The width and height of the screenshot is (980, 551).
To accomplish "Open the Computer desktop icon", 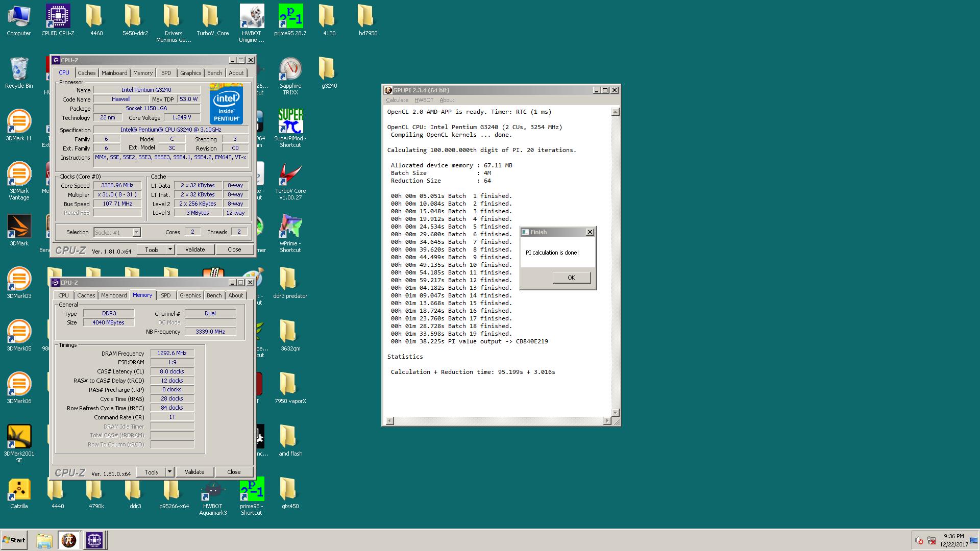I will tap(19, 20).
